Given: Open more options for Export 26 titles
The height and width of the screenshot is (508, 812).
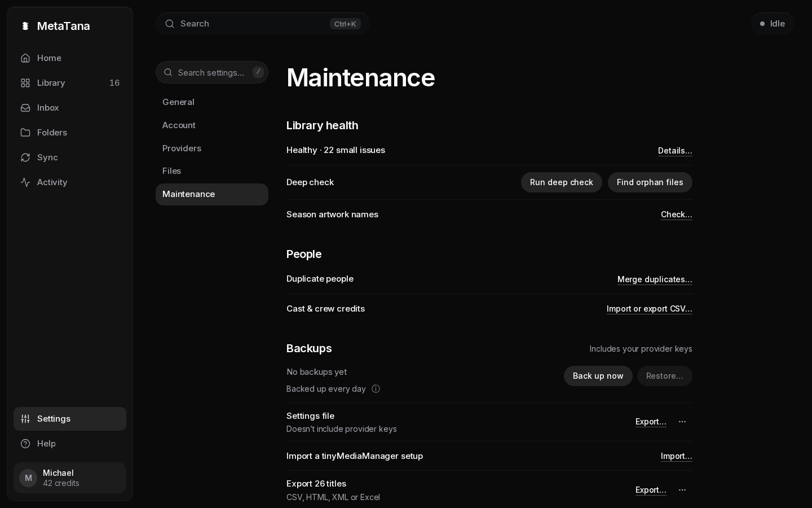Looking at the screenshot, I should pyautogui.click(x=682, y=490).
